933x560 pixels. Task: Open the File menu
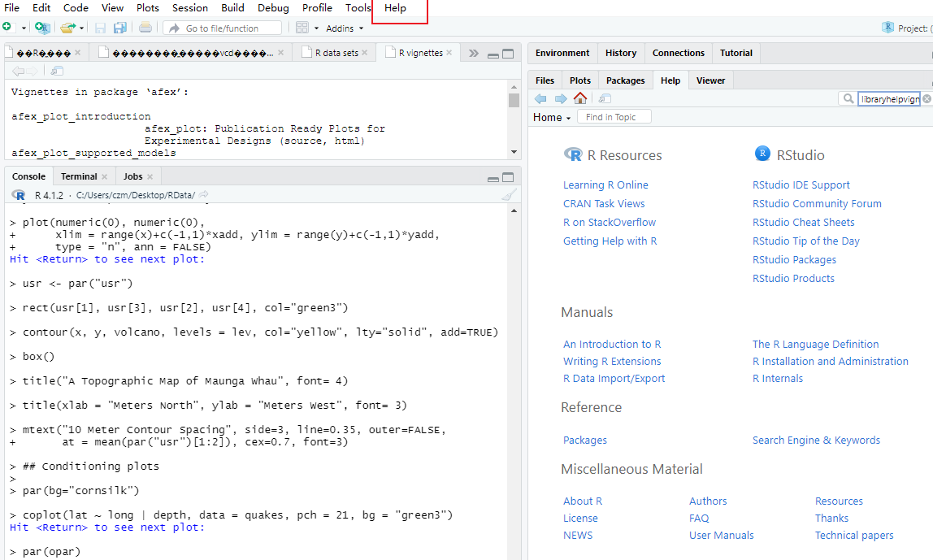click(12, 8)
